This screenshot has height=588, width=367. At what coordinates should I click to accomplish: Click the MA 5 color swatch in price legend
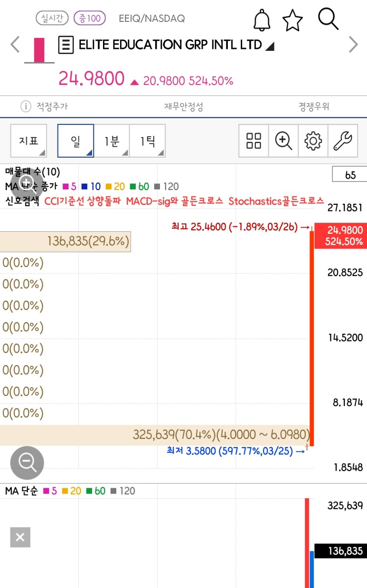tap(66, 187)
